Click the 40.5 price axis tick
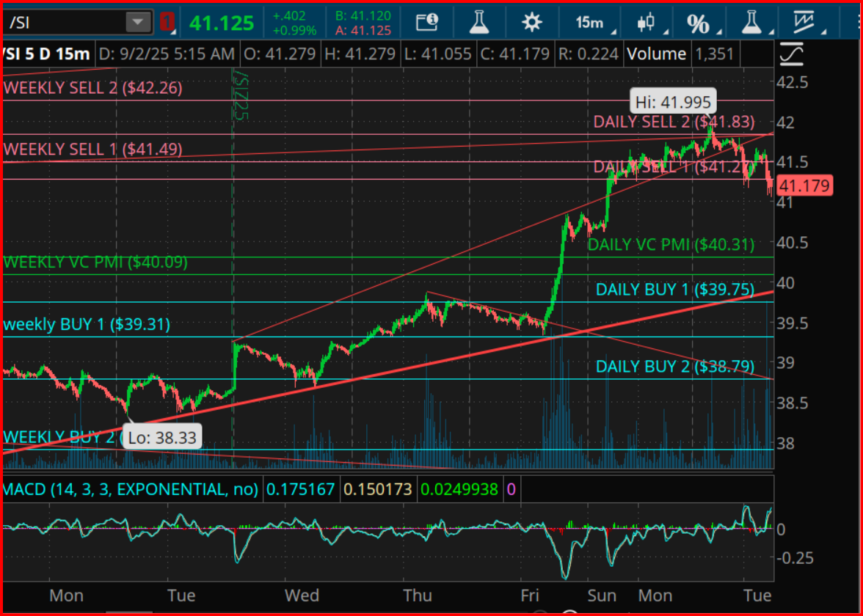 pyautogui.click(x=792, y=243)
